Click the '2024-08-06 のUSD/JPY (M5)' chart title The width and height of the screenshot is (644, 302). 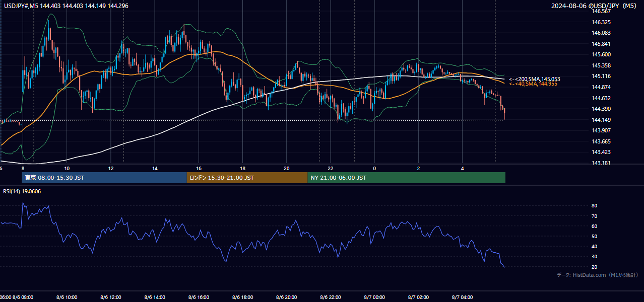(x=595, y=6)
